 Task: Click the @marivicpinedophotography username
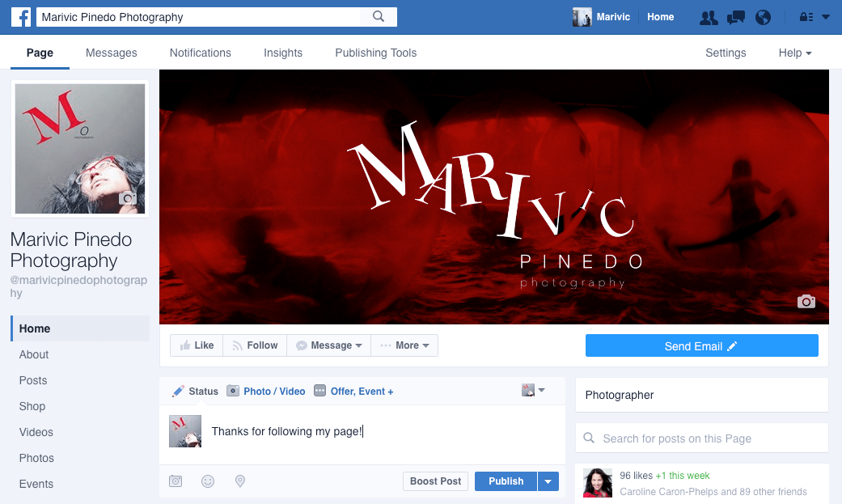click(x=78, y=286)
